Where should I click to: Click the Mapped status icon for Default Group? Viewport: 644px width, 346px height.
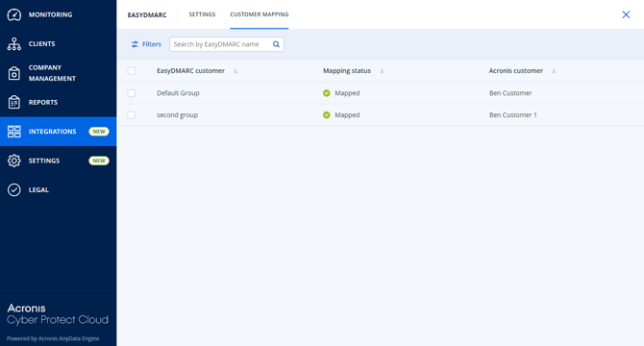coord(327,93)
